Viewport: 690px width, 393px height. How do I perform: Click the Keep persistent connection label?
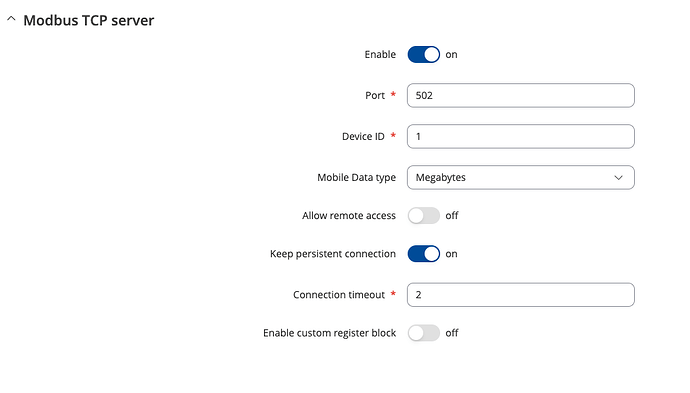pos(333,254)
